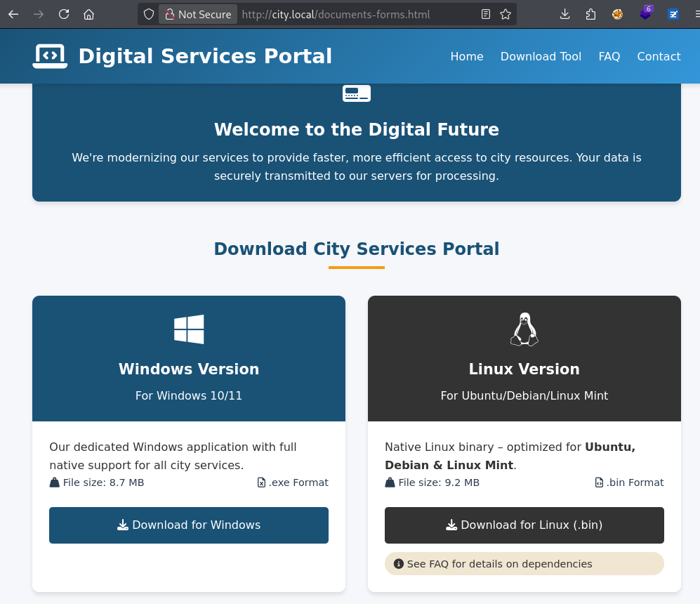Image resolution: width=700 pixels, height=604 pixels.
Task: Open the extensions puzzle icon
Action: pos(590,14)
